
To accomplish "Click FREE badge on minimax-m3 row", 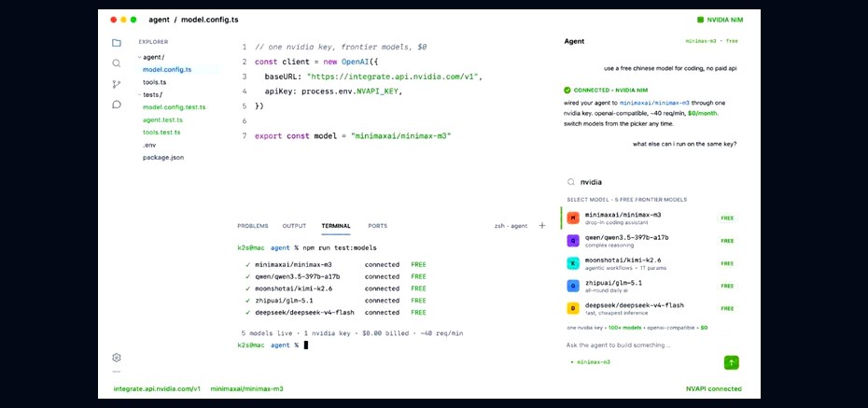I will (727, 218).
